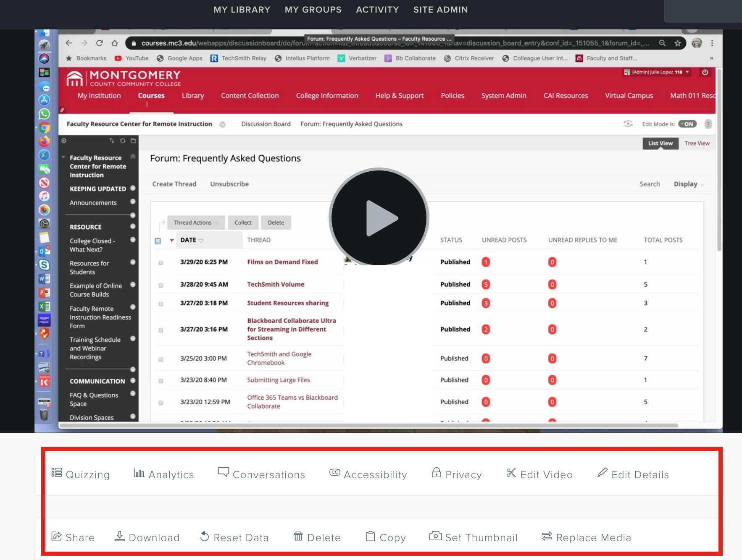Viewport: 742px width, 560px height.
Task: Click Create Thread
Action: [x=174, y=184]
